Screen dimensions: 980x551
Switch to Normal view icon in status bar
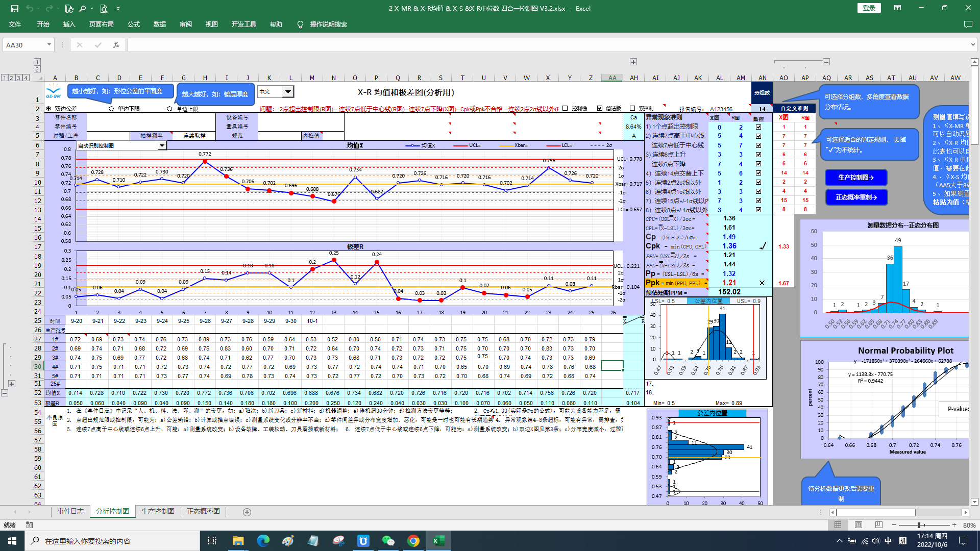point(838,524)
